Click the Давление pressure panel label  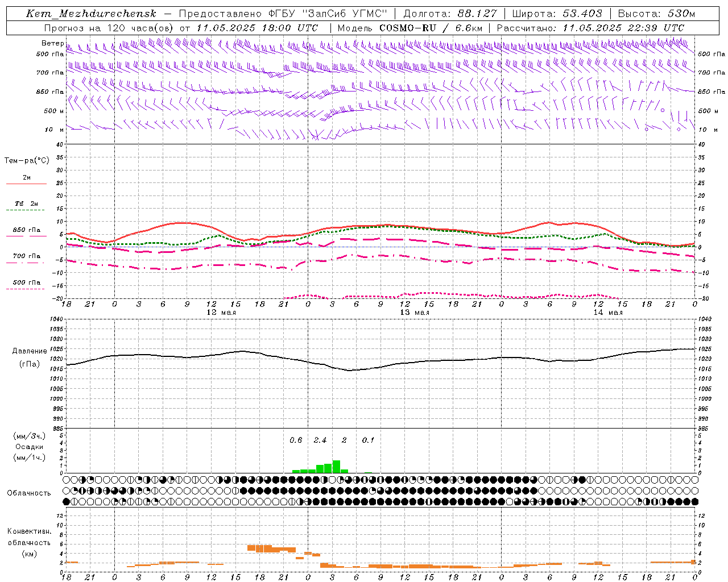pyautogui.click(x=30, y=351)
